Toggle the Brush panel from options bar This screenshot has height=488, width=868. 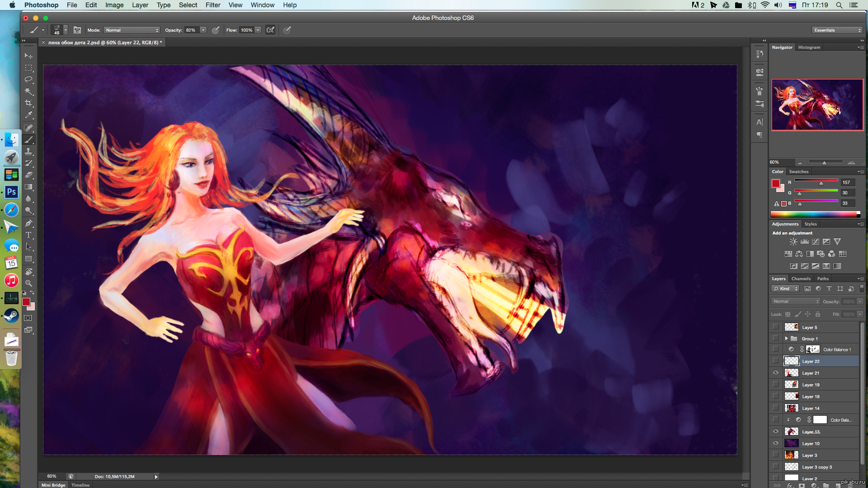[77, 30]
